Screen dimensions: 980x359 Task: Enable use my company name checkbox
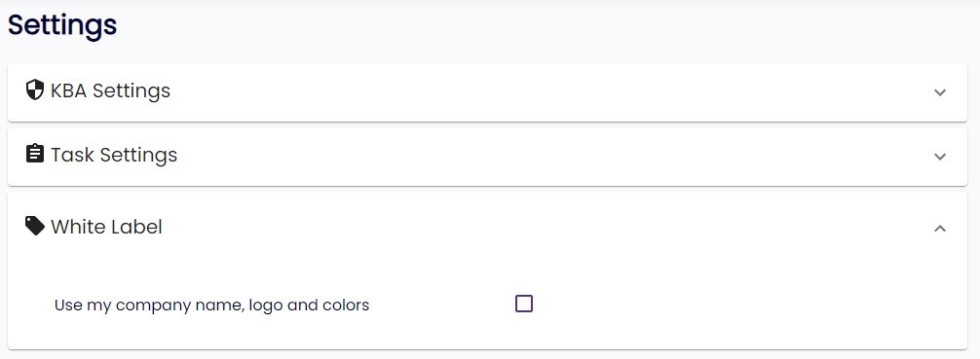click(x=524, y=305)
